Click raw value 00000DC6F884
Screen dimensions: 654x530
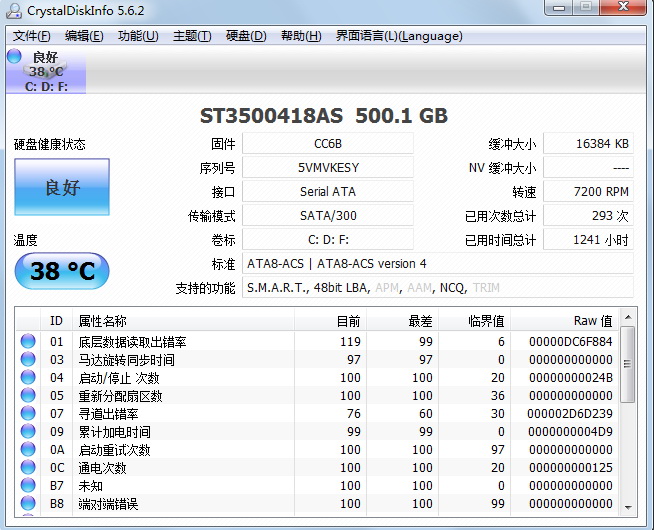click(x=571, y=342)
